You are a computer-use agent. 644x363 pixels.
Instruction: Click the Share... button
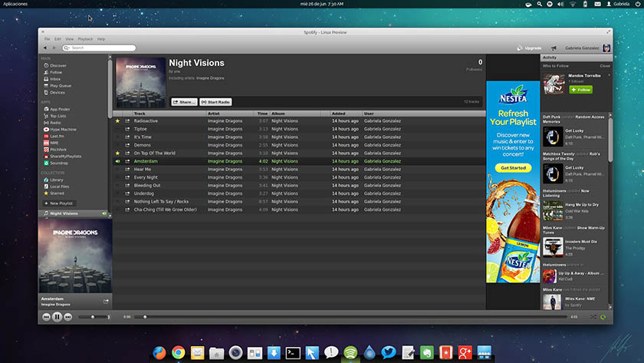[184, 102]
